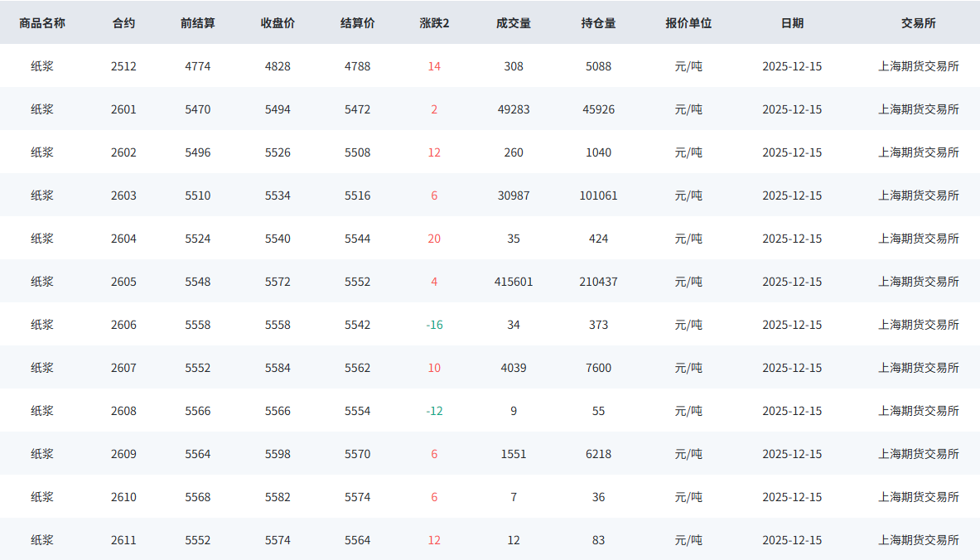This screenshot has height=560, width=980.
Task: Click the 涨跌2 column header
Action: coord(434,23)
